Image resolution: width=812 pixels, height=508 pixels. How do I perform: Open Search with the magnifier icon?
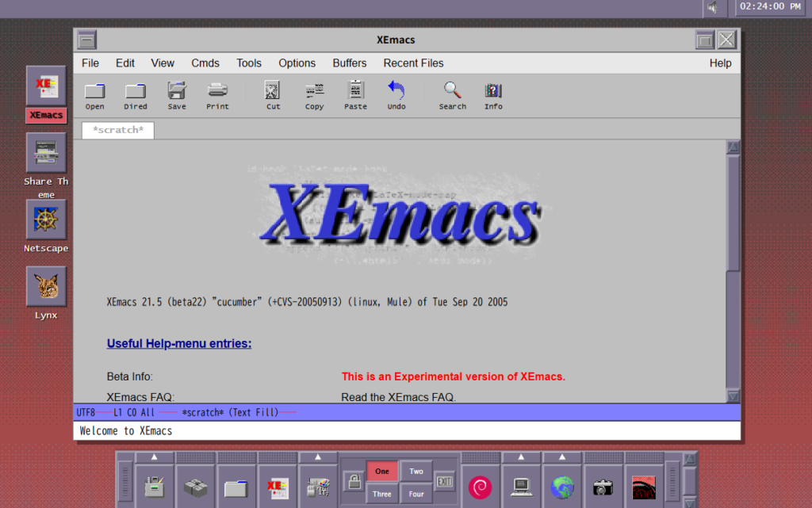tap(452, 95)
